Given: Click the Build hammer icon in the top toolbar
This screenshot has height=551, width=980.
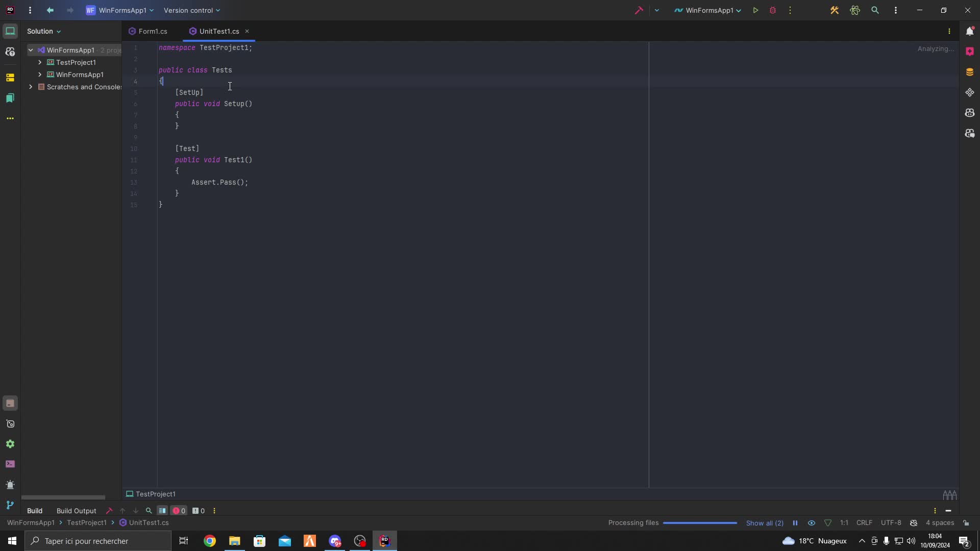Looking at the screenshot, I should pos(639,10).
